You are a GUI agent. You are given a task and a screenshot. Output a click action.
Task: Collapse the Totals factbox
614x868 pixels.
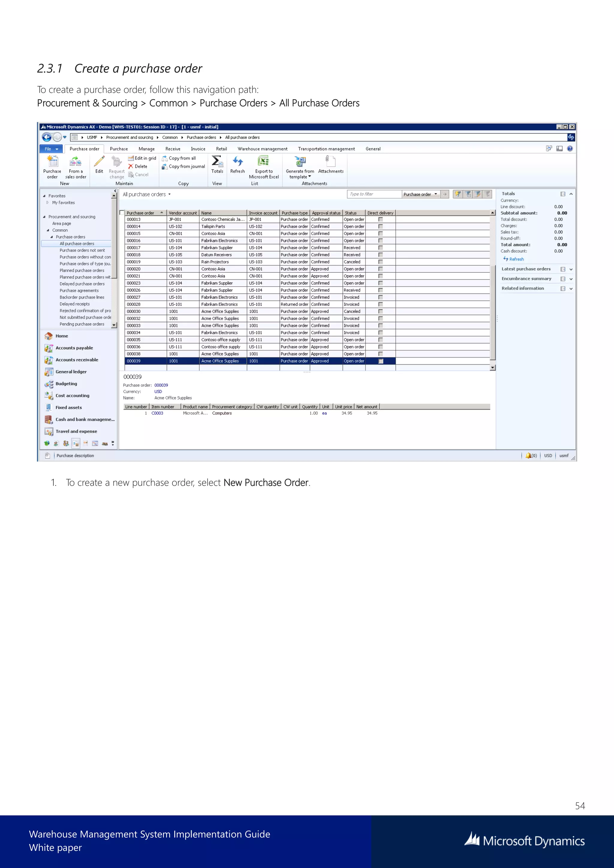pyautogui.click(x=571, y=194)
